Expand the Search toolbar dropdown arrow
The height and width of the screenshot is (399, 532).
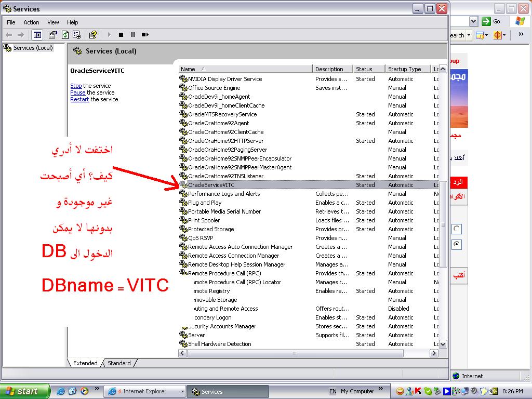(x=469, y=35)
